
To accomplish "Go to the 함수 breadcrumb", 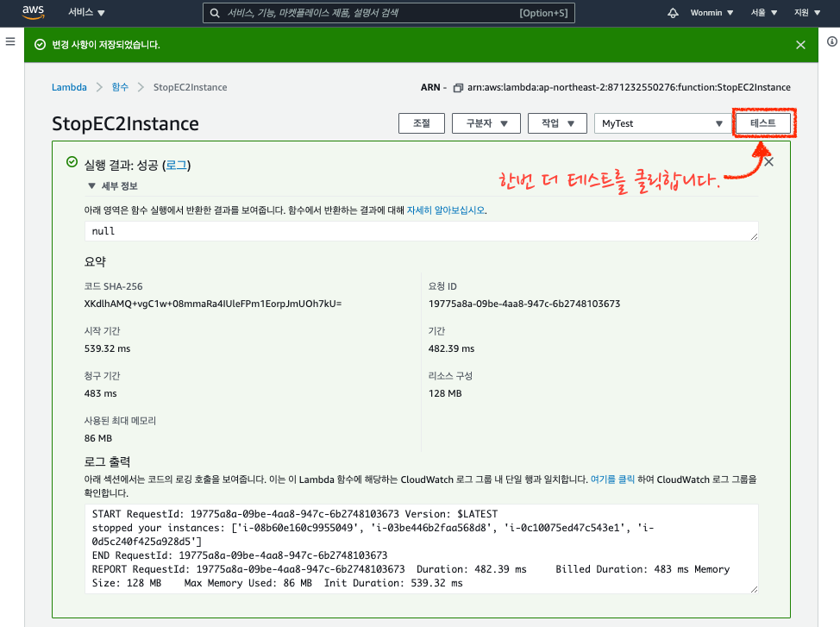I will click(120, 87).
